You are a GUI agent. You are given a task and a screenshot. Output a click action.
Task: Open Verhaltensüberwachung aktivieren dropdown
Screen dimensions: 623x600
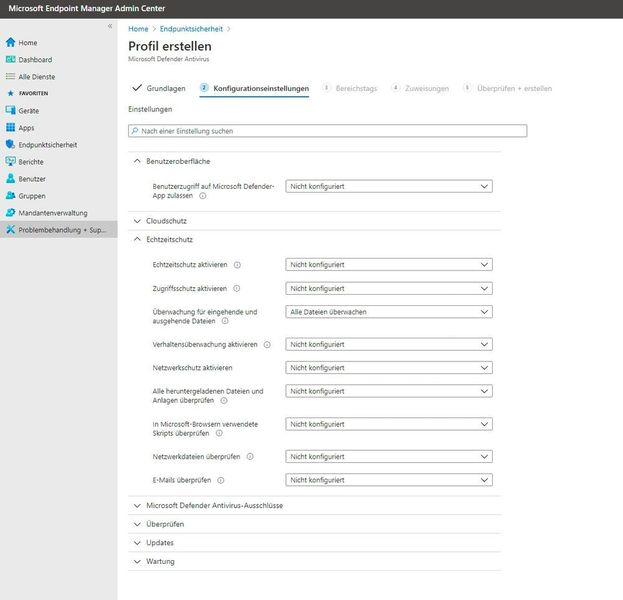click(x=389, y=345)
